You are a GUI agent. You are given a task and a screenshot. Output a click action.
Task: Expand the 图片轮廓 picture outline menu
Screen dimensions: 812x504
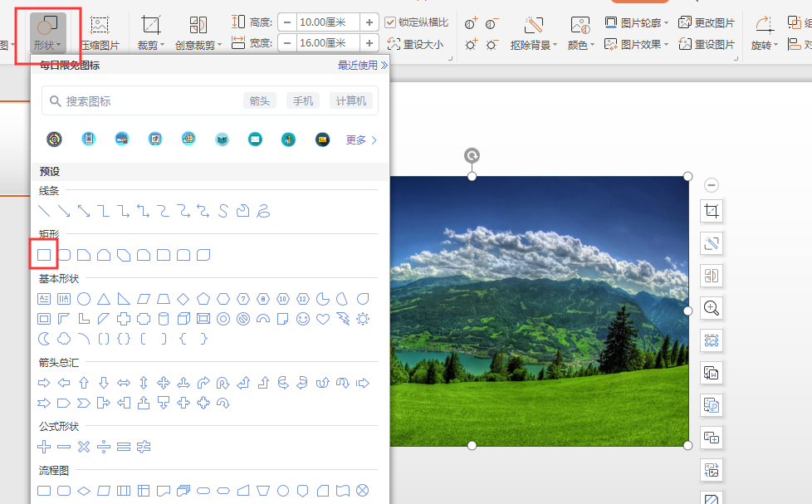(x=637, y=22)
